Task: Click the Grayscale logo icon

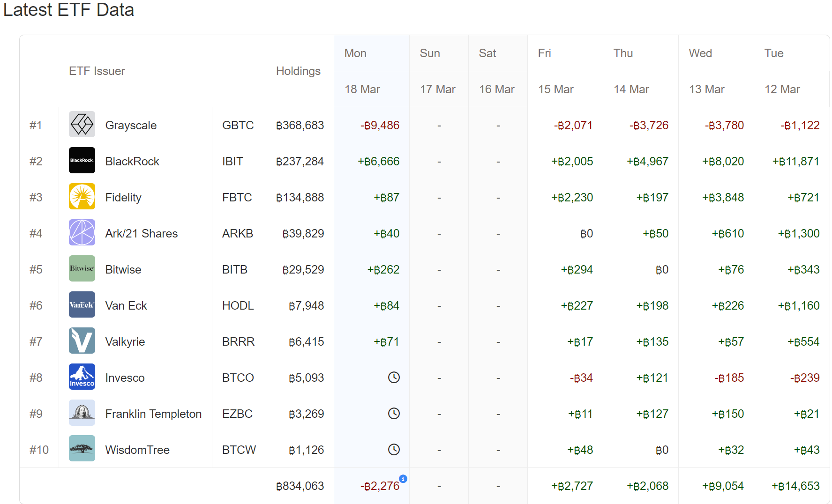Action: [82, 125]
